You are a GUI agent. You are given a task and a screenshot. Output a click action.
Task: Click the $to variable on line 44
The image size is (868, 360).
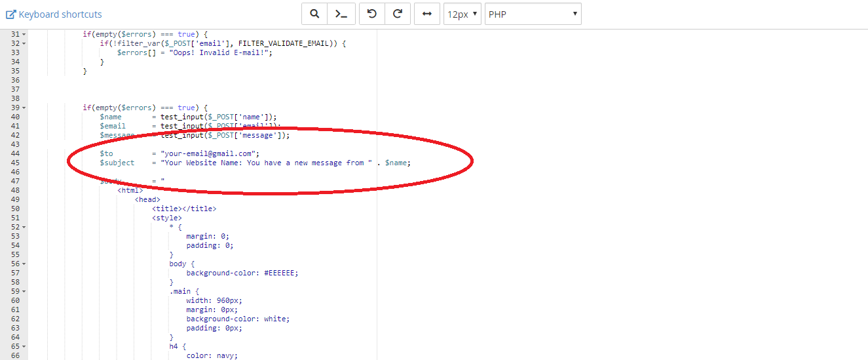click(x=106, y=153)
